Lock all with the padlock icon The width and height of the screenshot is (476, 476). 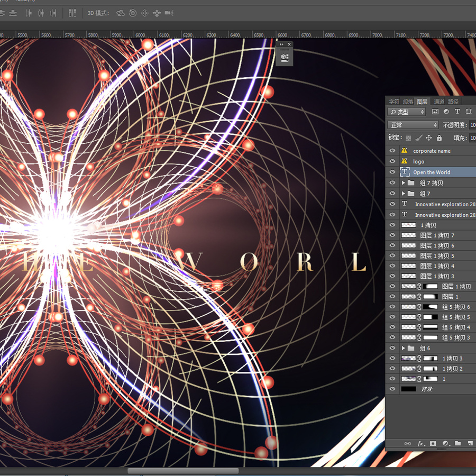[x=440, y=138]
